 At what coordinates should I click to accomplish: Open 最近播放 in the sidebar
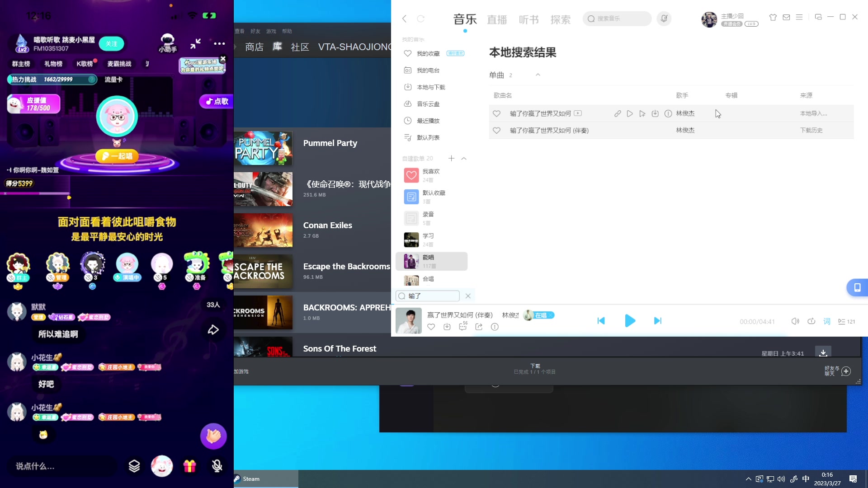428,121
